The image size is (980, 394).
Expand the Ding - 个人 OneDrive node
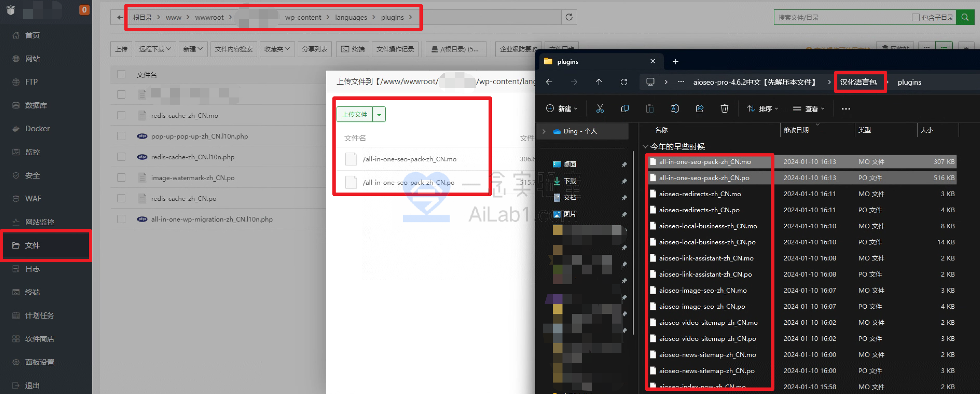(x=544, y=131)
